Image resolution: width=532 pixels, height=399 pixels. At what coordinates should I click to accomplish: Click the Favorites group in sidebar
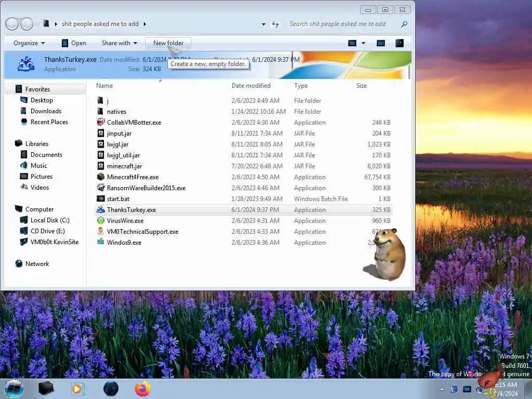[x=37, y=89]
